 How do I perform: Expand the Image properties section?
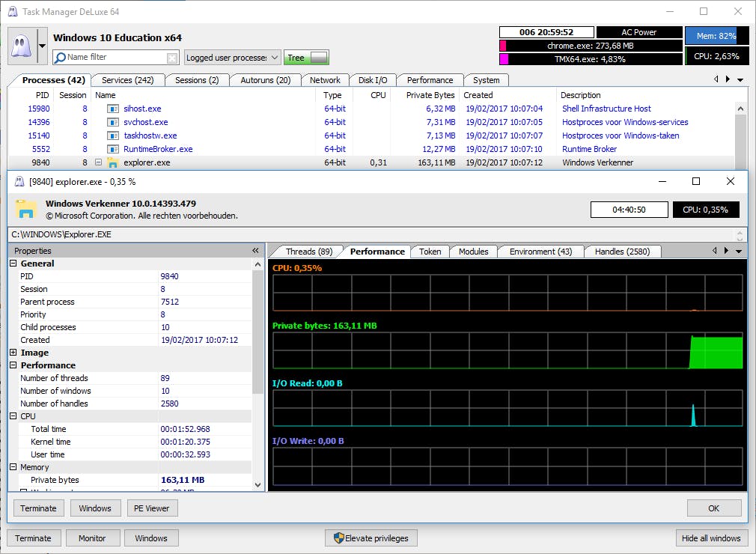pos(13,353)
